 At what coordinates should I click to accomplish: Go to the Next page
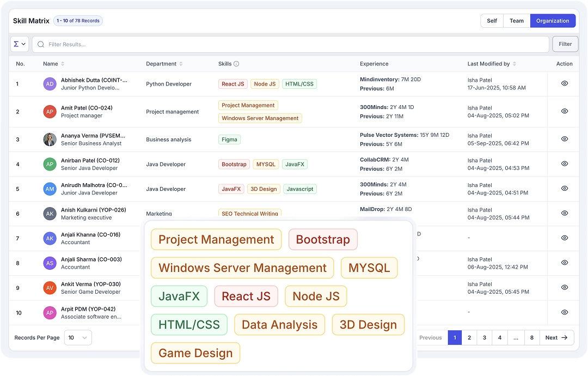(556, 338)
